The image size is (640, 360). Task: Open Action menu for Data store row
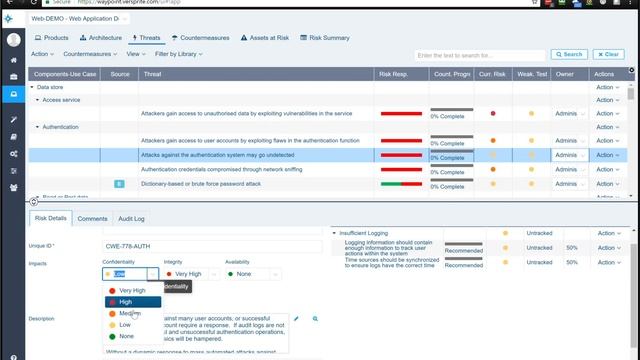coord(607,87)
